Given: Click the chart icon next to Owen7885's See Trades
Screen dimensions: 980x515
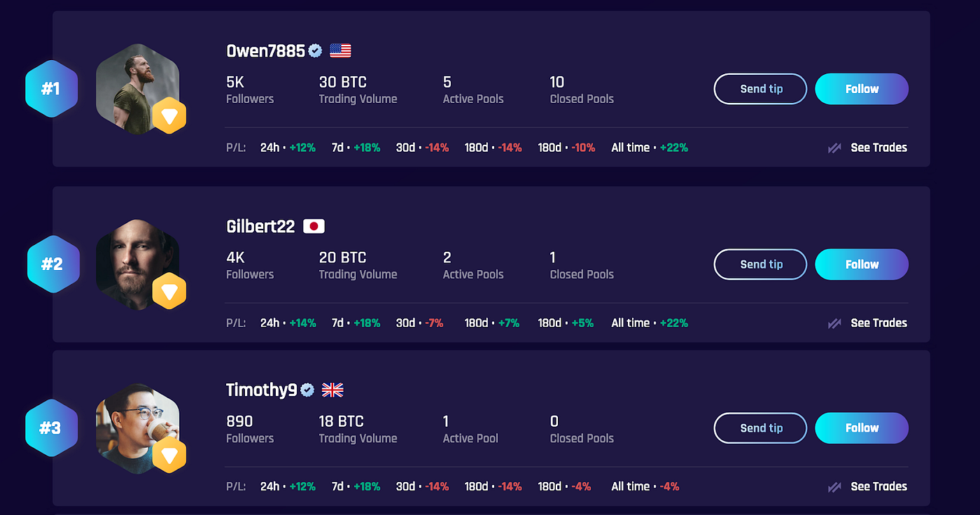Looking at the screenshot, I should 834,148.
